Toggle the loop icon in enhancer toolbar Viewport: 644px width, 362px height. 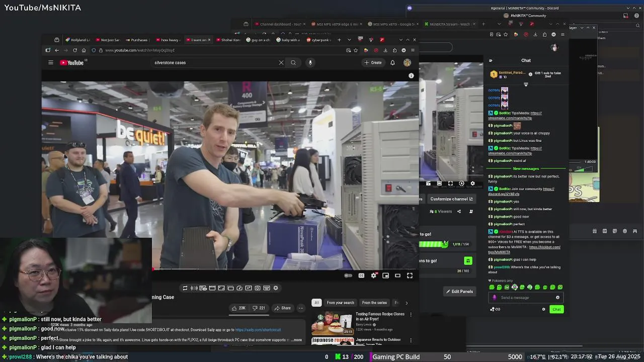point(185,288)
